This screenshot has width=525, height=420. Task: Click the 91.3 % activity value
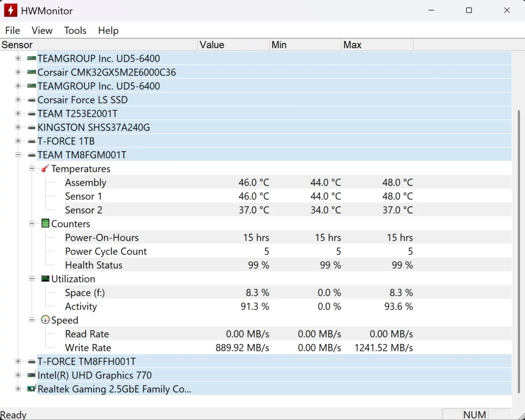pos(255,306)
